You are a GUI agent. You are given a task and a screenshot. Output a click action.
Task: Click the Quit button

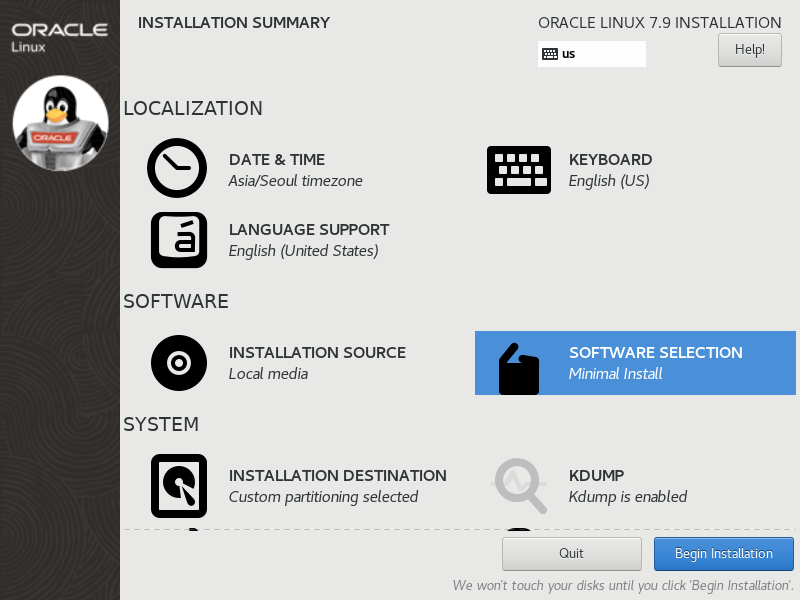[571, 554]
